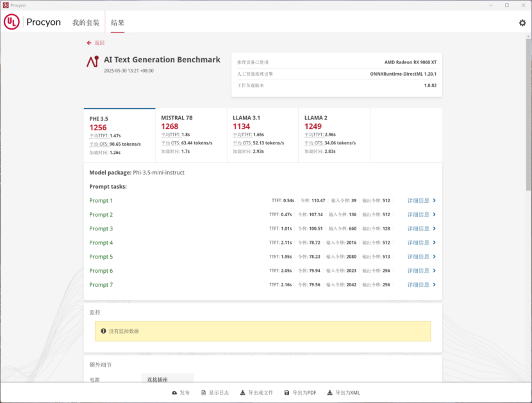Click the UL Procyon logo
Viewport: 532px width, 403px height.
coord(32,22)
